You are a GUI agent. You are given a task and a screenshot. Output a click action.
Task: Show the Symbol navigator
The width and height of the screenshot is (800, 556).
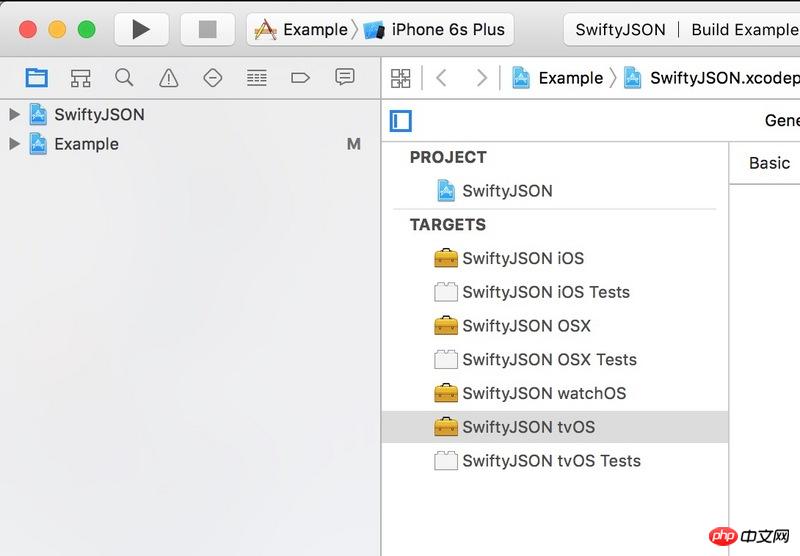(81, 78)
